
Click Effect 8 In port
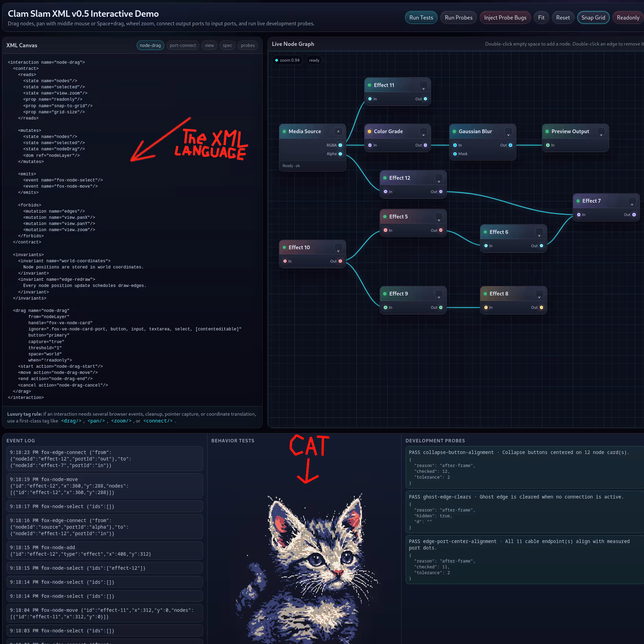[486, 307]
